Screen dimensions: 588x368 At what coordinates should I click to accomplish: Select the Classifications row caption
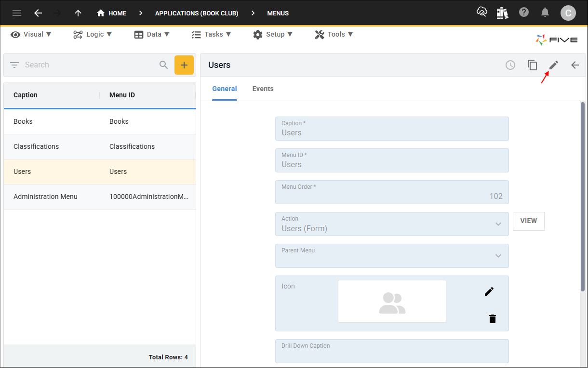[36, 146]
